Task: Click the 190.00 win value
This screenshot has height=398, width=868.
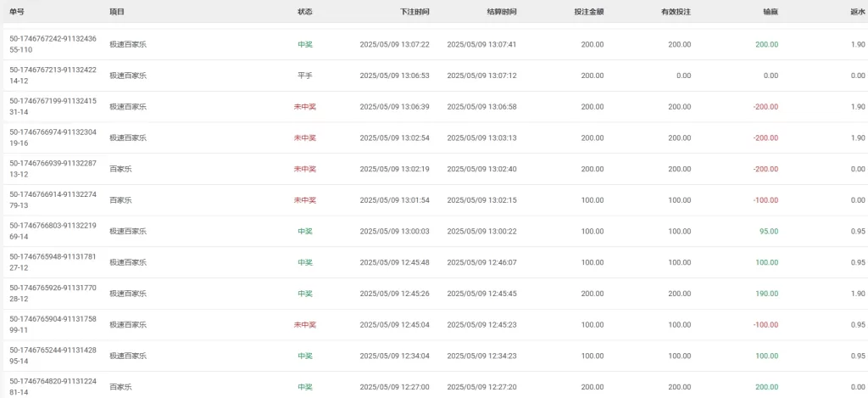Action: tap(766, 294)
